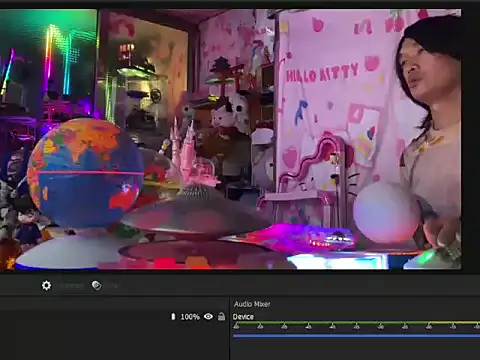Viewport: 480px width, 360px height.
Task: Adjust the blue Device volume slider
Action: click(356, 336)
